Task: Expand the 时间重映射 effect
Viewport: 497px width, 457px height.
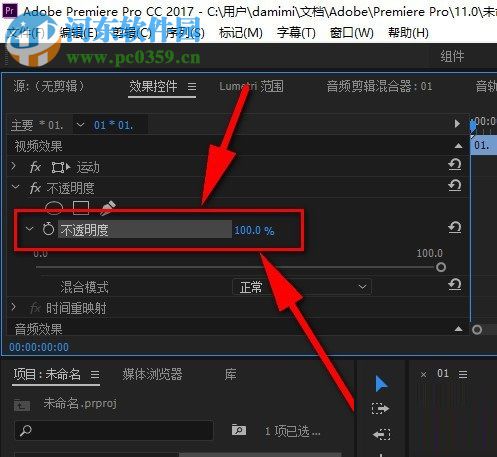Action: click(14, 307)
